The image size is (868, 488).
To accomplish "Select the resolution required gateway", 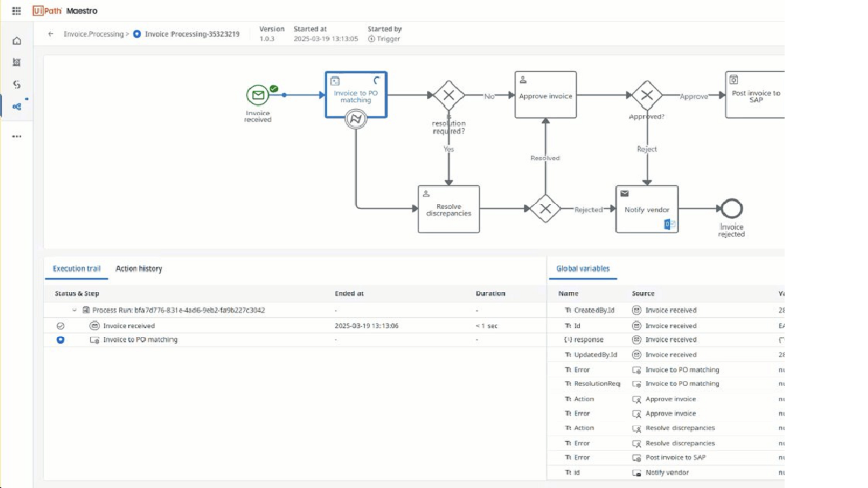I will click(x=449, y=96).
